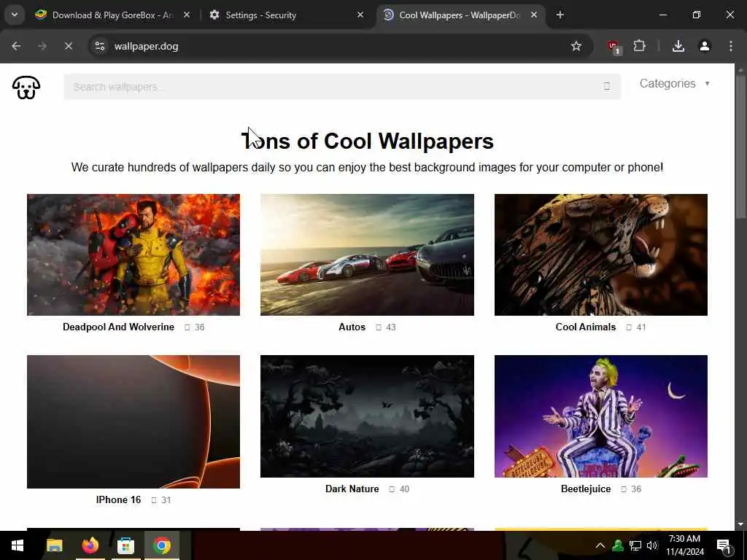This screenshot has height=560, width=747.
Task: Switch to the Download & Play GoreBox tab
Action: [x=113, y=15]
